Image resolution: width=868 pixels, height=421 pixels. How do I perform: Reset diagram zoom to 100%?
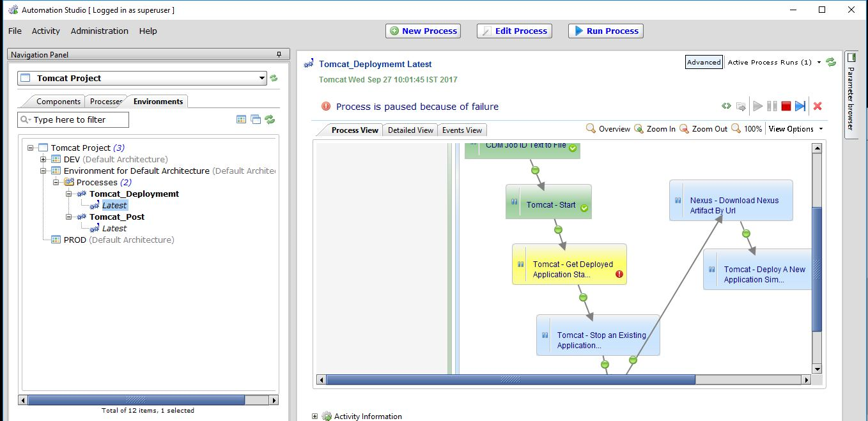[x=747, y=128]
